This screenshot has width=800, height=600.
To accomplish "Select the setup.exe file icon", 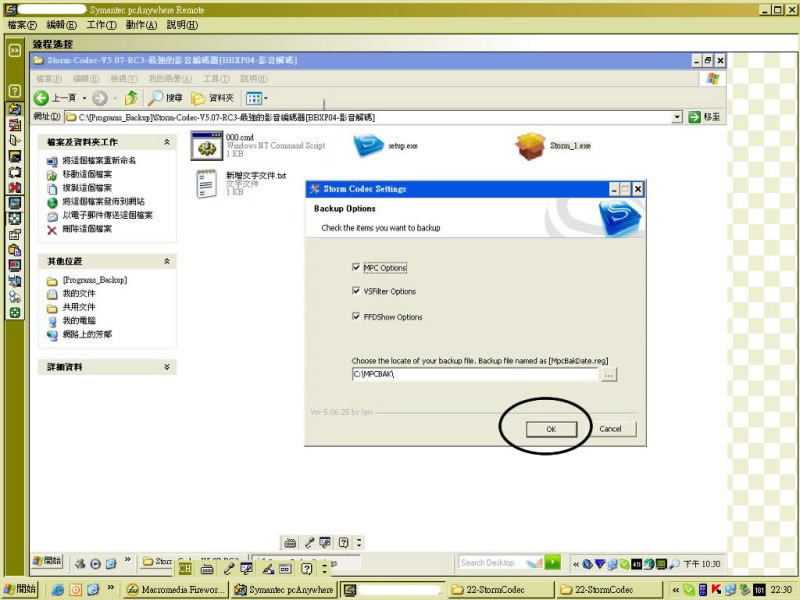I will pos(368,145).
